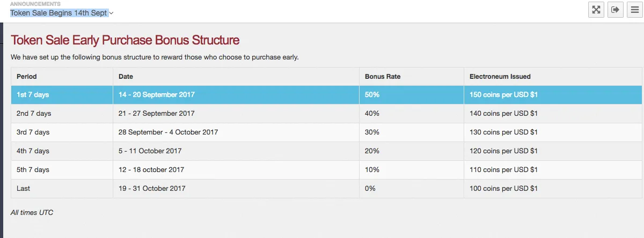Click the 28 September - 4 October 2017 cell
Viewport: 644px width, 238px height.
(236, 132)
